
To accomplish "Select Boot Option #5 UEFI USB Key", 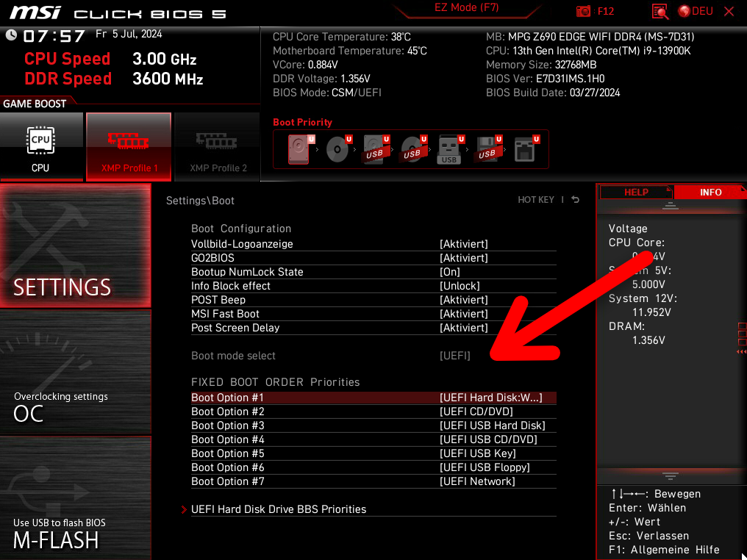I will pos(373,453).
